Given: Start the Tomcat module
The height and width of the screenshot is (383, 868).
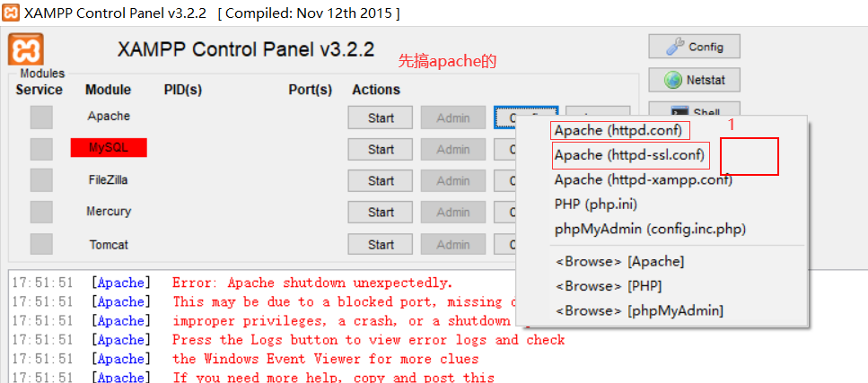Looking at the screenshot, I should tap(381, 245).
